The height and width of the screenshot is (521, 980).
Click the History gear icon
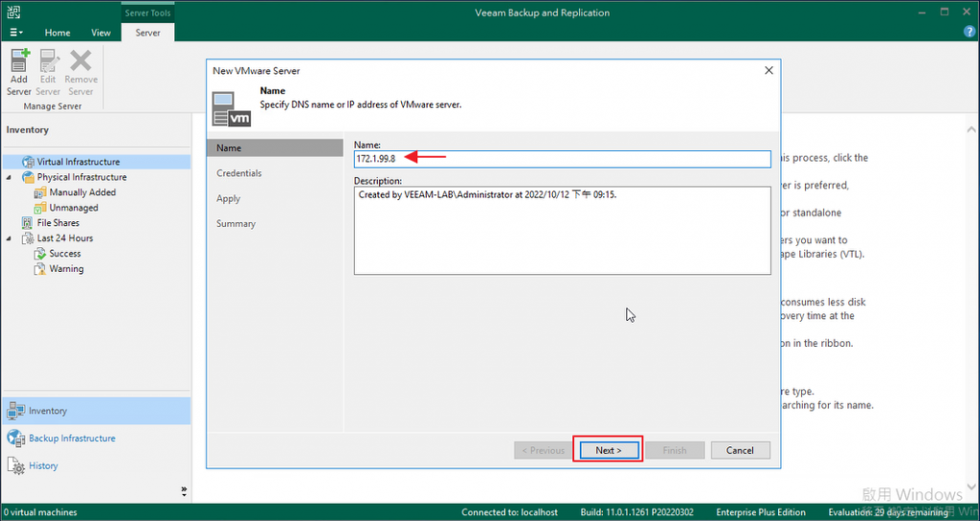[16, 466]
